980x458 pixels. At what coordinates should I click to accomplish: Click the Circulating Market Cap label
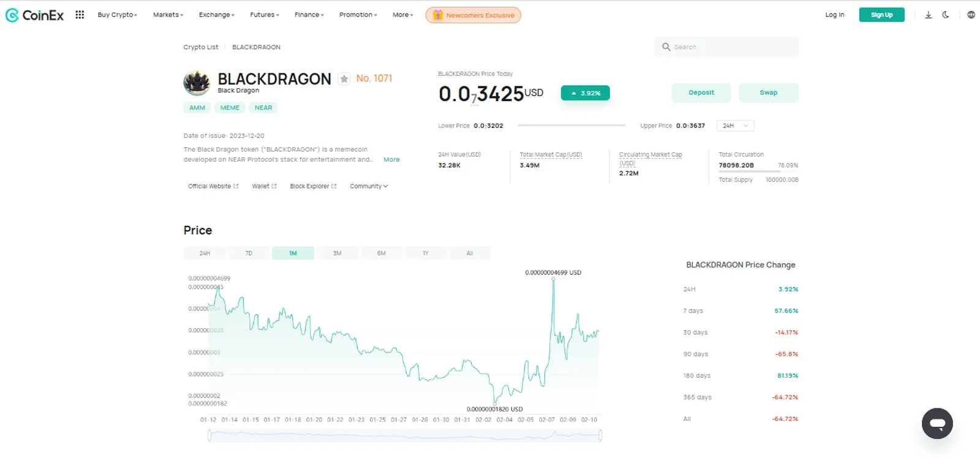click(650, 159)
